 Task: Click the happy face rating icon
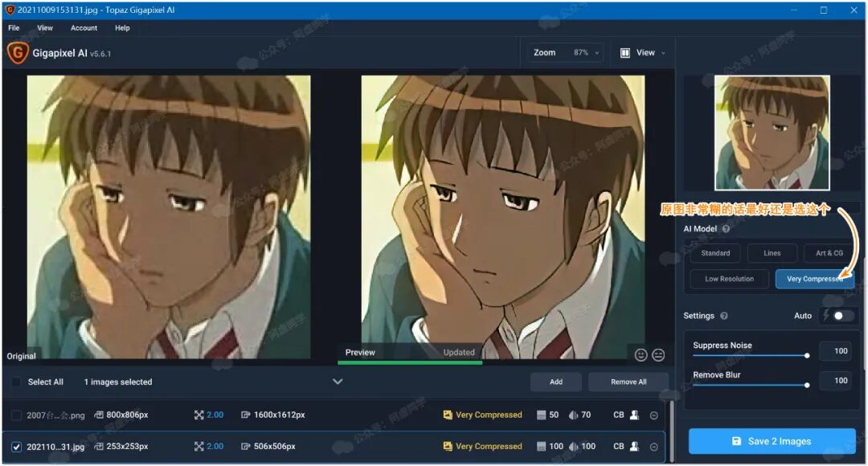click(641, 355)
